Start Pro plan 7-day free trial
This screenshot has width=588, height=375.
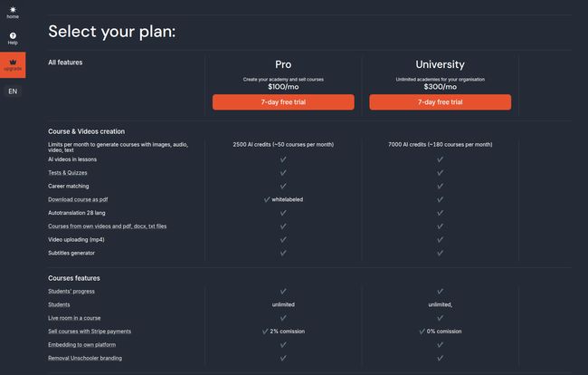click(x=283, y=102)
